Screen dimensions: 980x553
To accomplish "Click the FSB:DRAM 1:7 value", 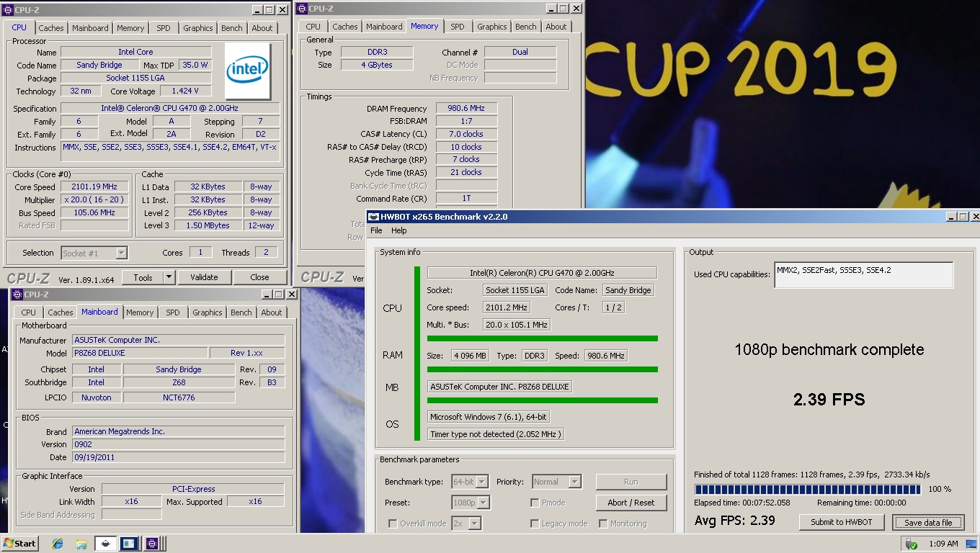I will click(x=466, y=121).
